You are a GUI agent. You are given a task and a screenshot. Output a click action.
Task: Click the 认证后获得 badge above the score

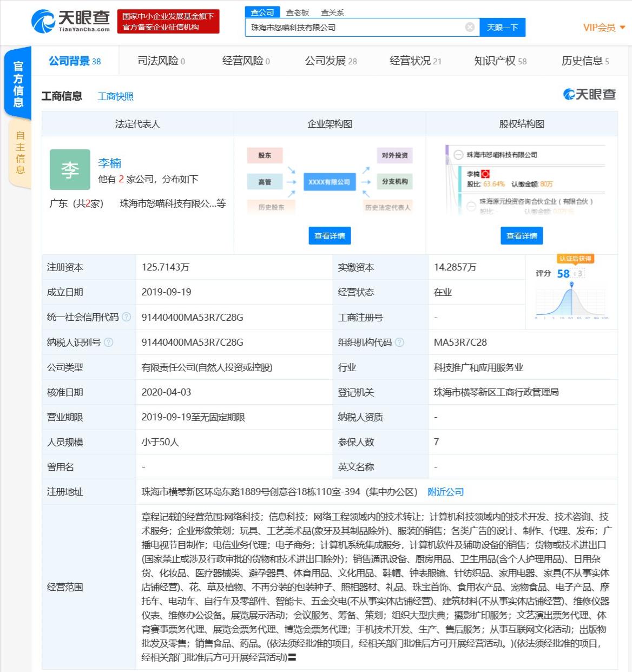tap(576, 259)
